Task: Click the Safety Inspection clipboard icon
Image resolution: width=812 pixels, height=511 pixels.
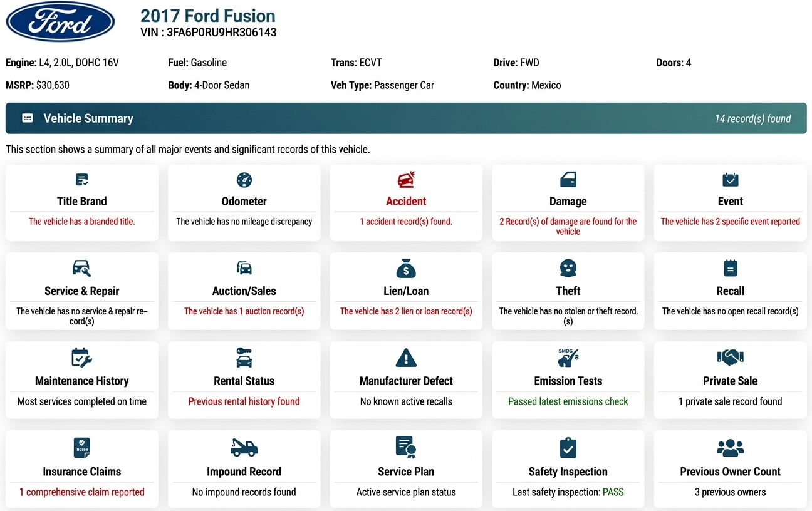Action: point(568,448)
